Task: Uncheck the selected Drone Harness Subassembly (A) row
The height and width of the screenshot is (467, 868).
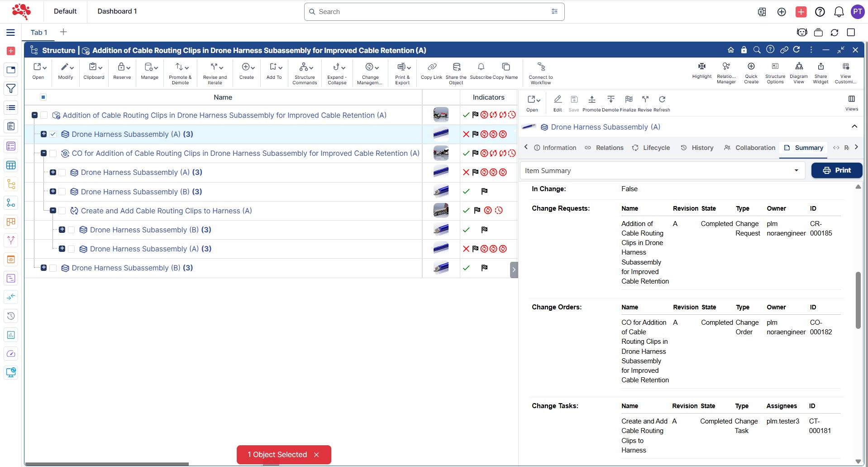Action: pos(53,134)
